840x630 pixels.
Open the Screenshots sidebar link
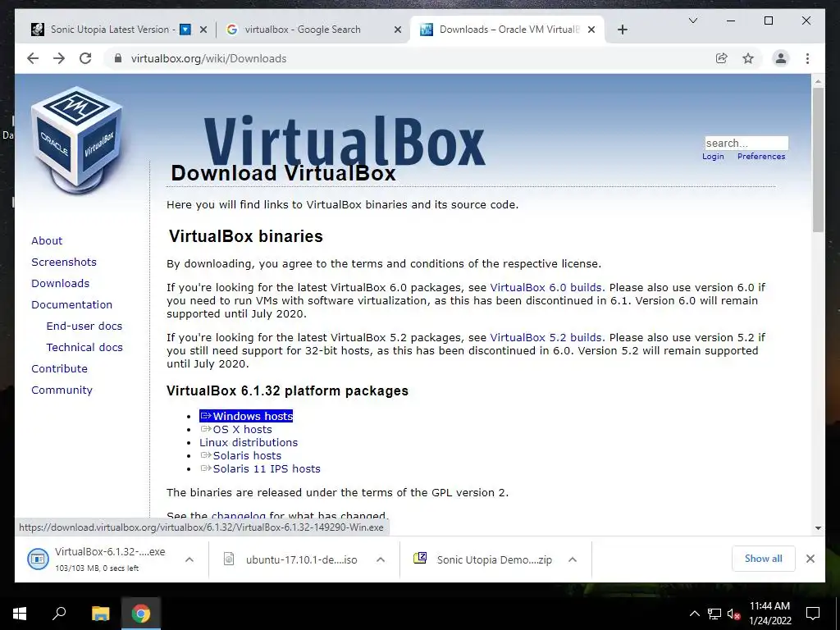click(64, 262)
